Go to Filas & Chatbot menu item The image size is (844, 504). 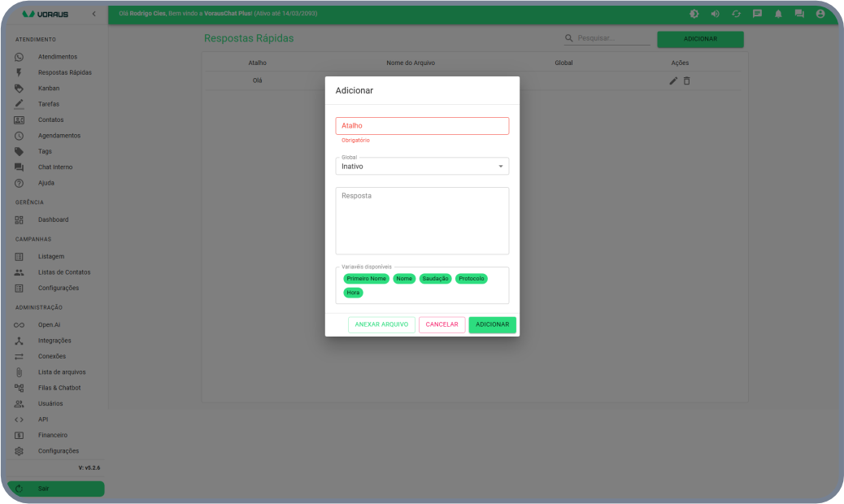(59, 388)
